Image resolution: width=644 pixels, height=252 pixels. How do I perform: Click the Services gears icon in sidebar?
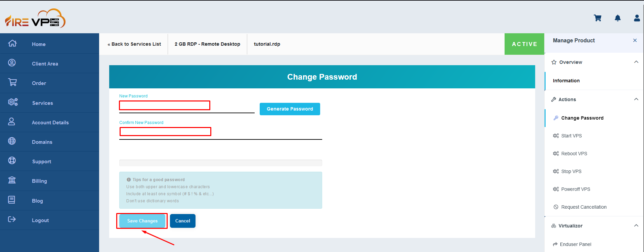click(x=13, y=102)
